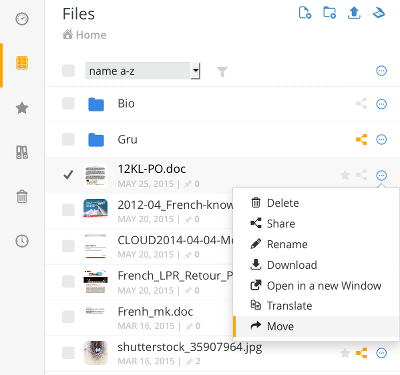Viewport: 400px width, 375px height.
Task: Click the new folder icon
Action: pos(330,13)
